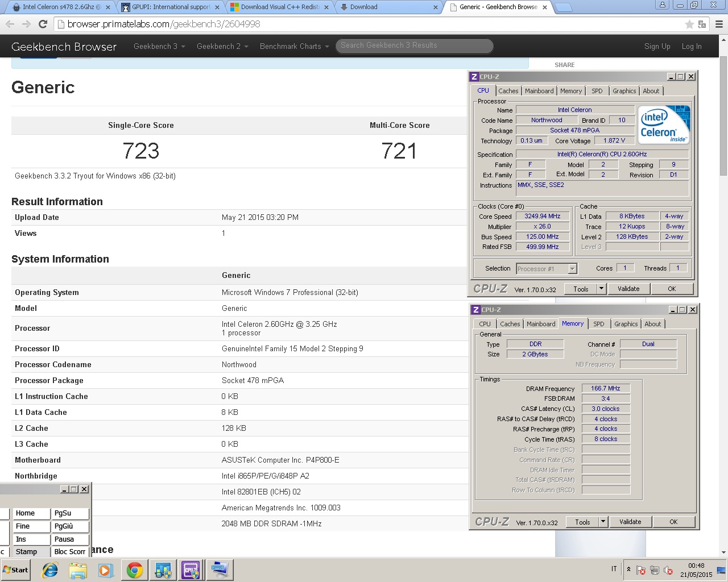Click the muted volume tray icon
This screenshot has height=582, width=728.
coord(669,570)
